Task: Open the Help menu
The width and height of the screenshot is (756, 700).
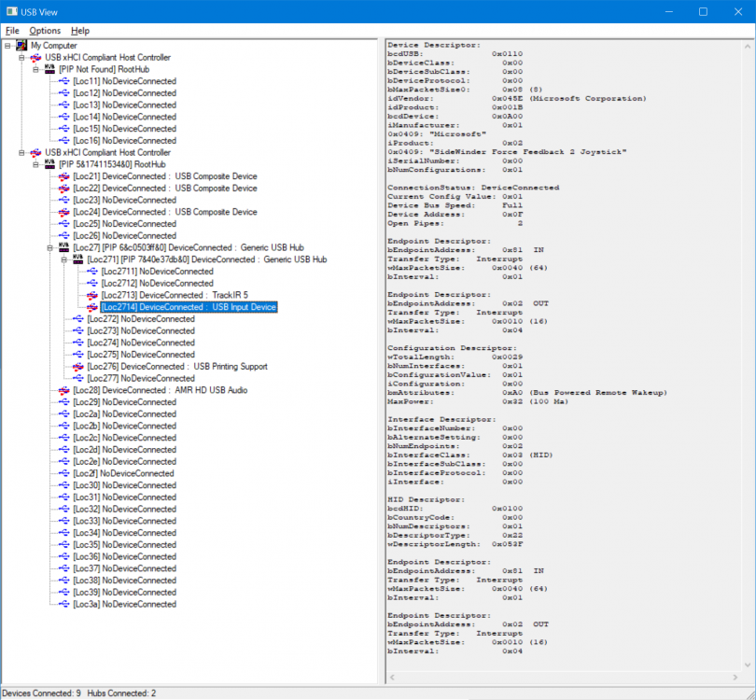Action: click(80, 31)
